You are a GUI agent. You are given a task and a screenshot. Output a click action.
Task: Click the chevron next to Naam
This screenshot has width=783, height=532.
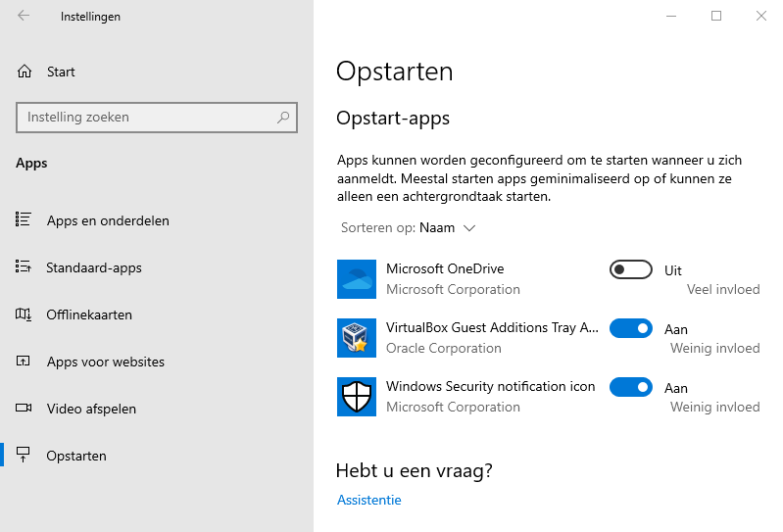coord(469,228)
